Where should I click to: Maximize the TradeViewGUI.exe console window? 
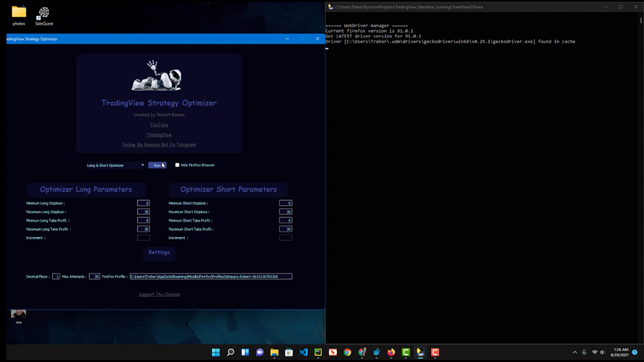pyautogui.click(x=621, y=7)
